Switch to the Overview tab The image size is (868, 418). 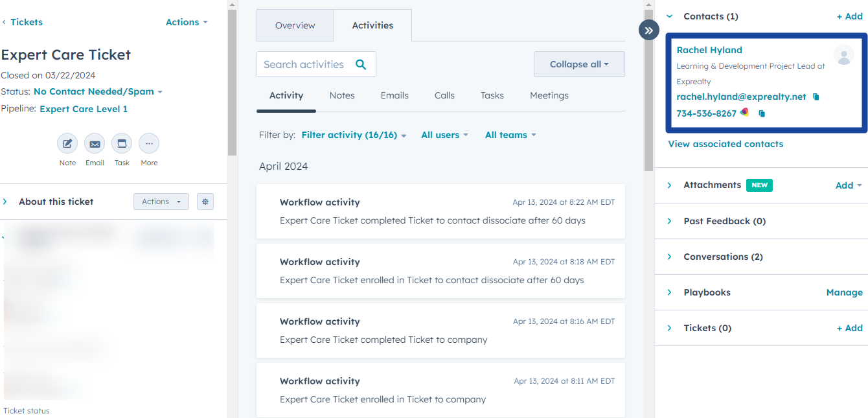(295, 25)
